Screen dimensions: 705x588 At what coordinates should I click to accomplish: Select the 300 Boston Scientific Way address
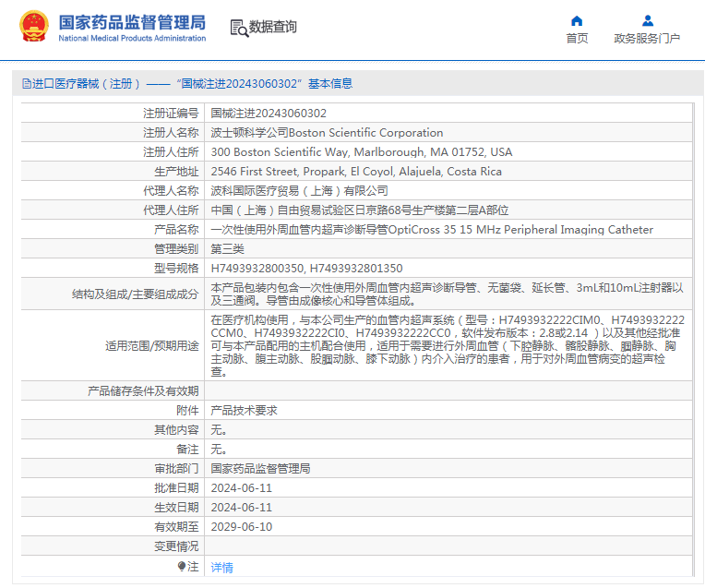coord(362,152)
